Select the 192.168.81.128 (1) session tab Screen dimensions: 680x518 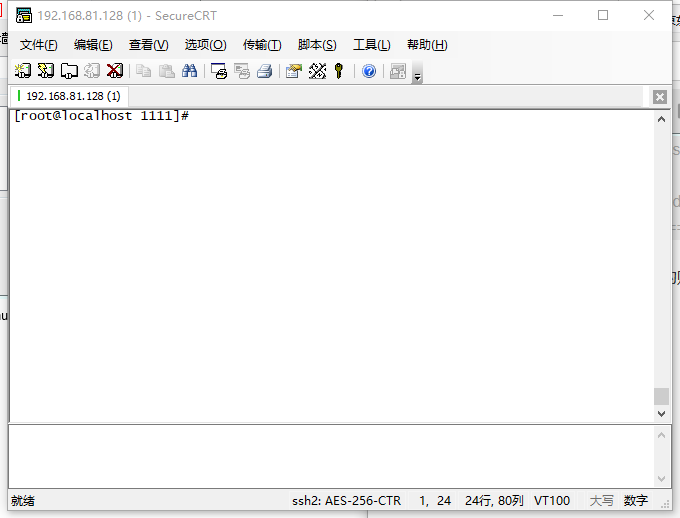pos(69,96)
